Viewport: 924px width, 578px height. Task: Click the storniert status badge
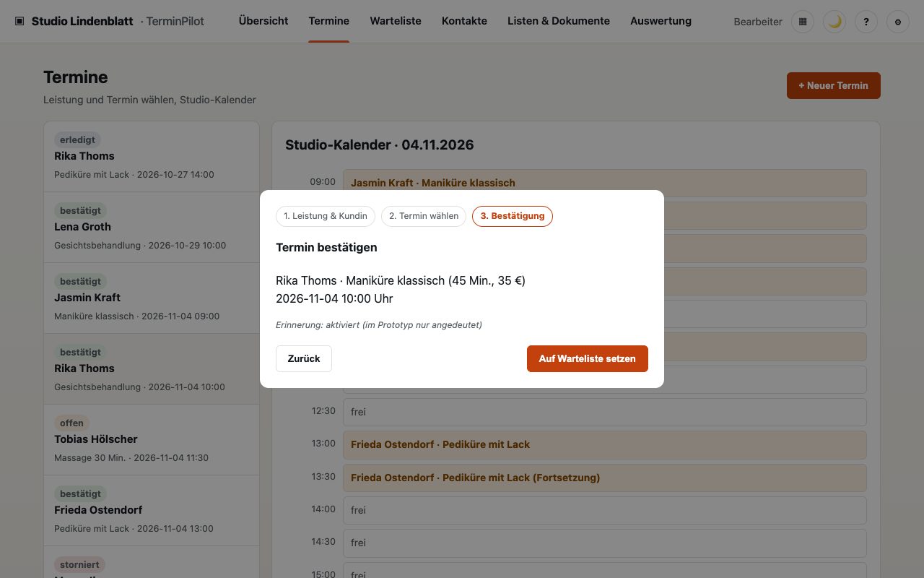79,564
